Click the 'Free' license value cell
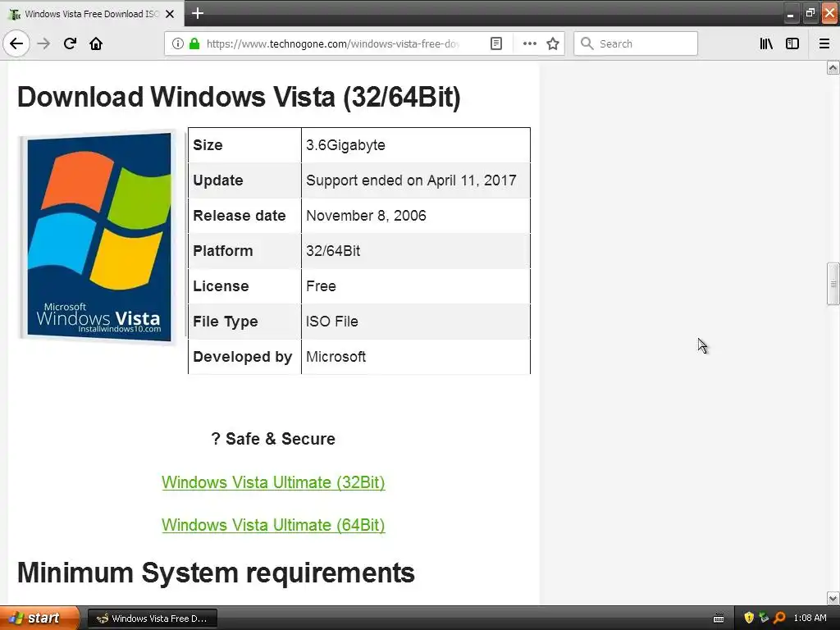This screenshot has width=840, height=630. (x=416, y=286)
